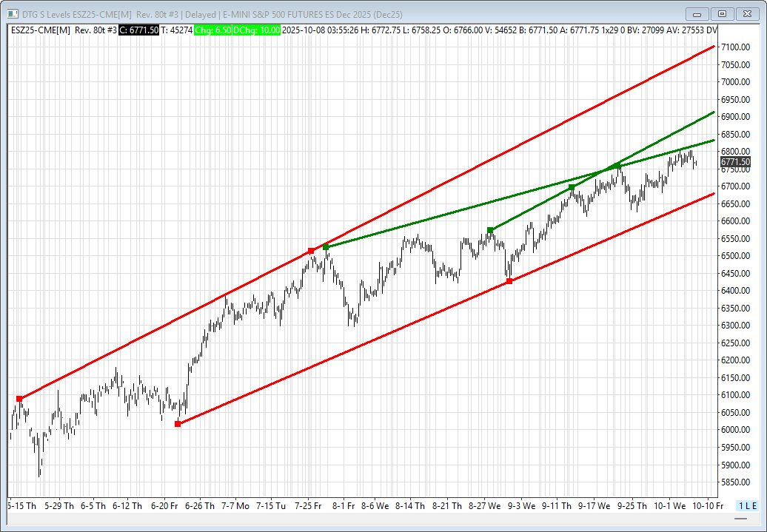The image size is (767, 532).
Task: Minimize the DTG S Levels chart window
Action: tap(697, 13)
